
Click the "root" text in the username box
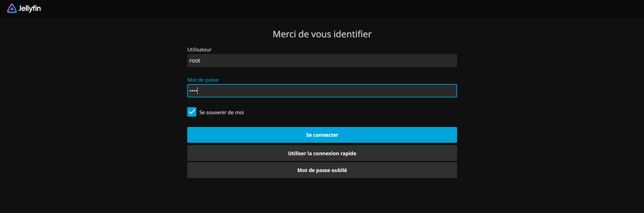[195, 60]
